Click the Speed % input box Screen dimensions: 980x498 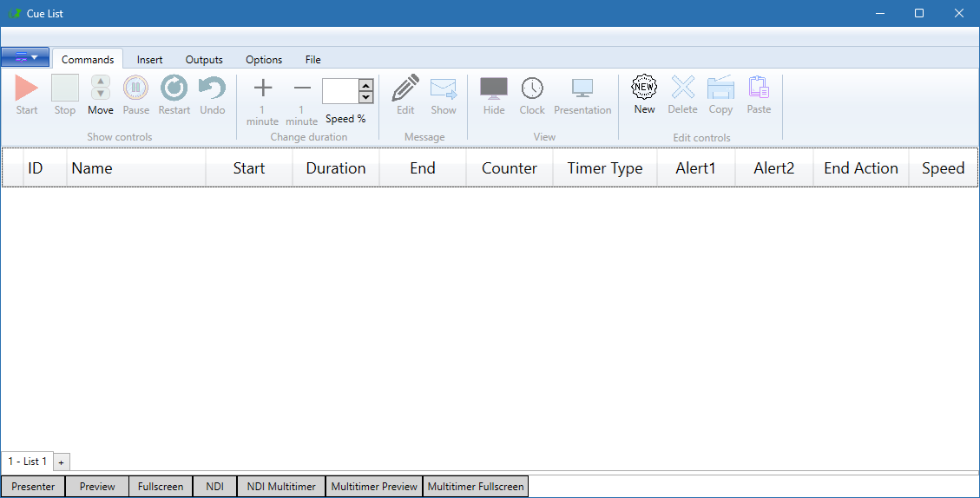(340, 91)
